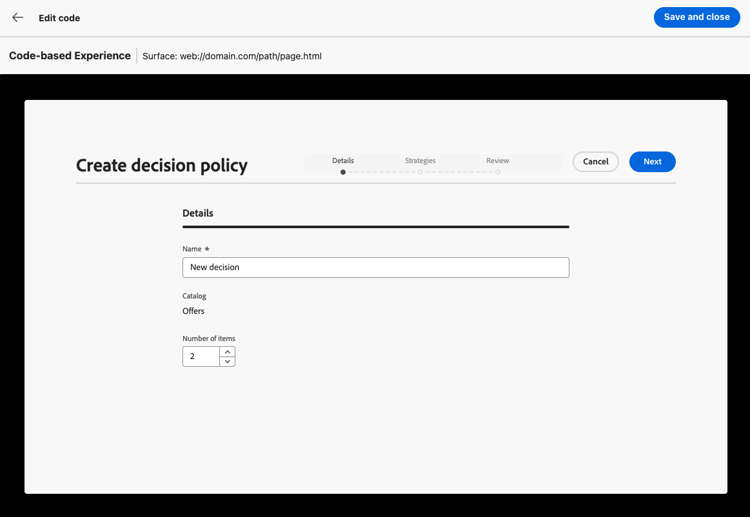Open the Details step label
Image resolution: width=750 pixels, height=517 pixels.
(x=343, y=161)
